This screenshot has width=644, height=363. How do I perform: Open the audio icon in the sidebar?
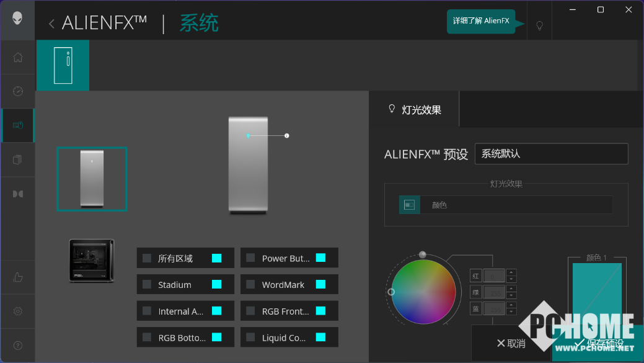click(17, 194)
